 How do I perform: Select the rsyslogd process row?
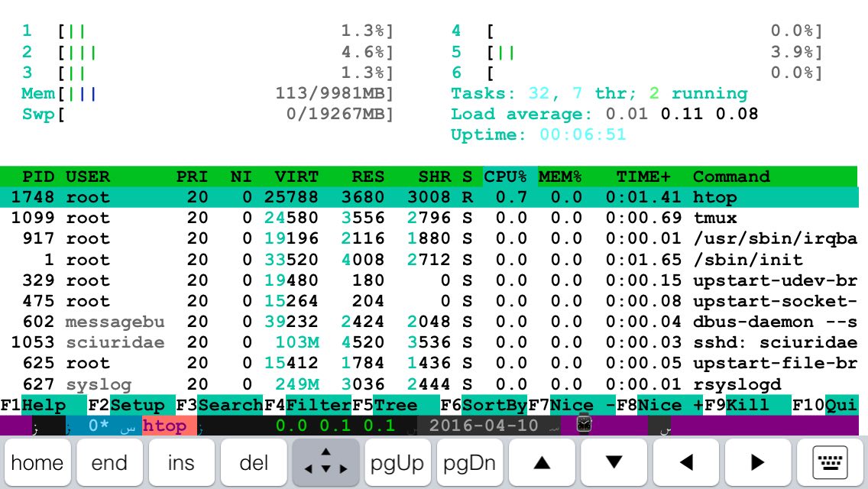point(429,384)
